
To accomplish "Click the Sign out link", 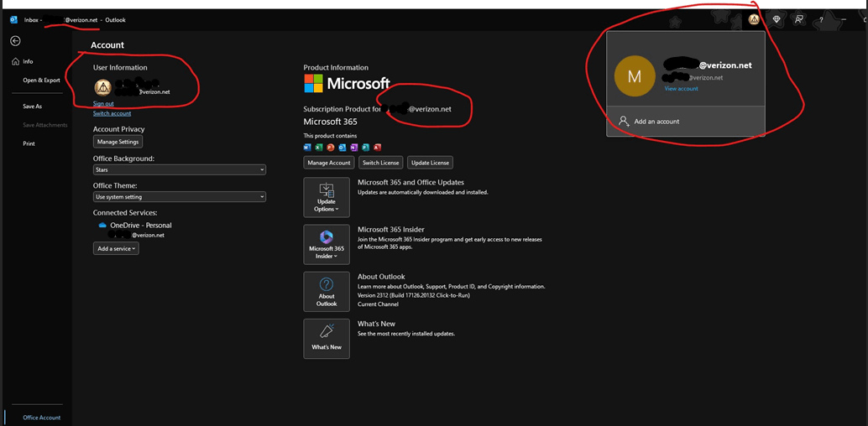I will [x=103, y=103].
